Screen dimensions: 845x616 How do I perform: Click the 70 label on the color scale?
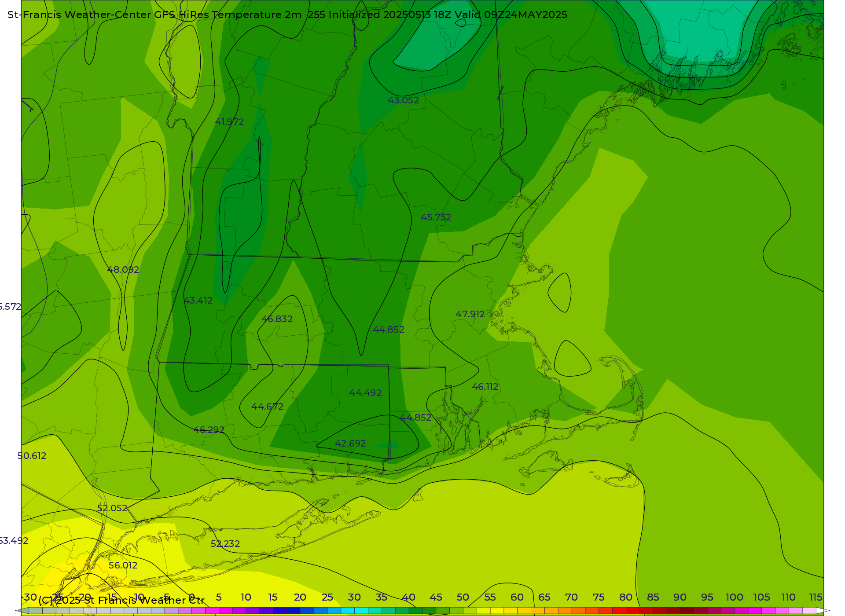(571, 598)
